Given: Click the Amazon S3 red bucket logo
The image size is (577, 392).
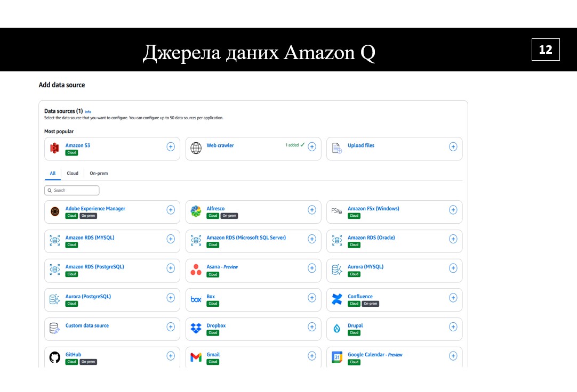Looking at the screenshot, I should (x=55, y=148).
